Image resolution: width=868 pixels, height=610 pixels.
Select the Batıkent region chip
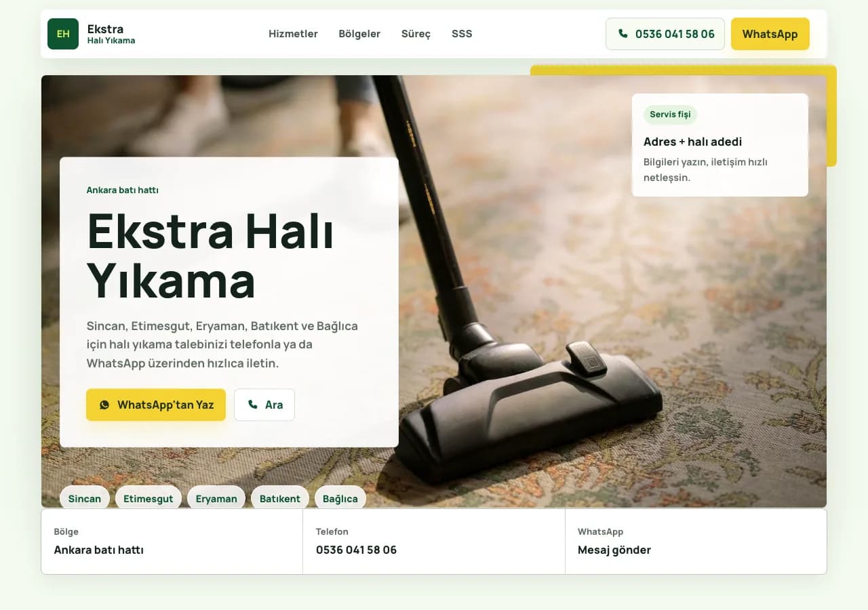280,498
